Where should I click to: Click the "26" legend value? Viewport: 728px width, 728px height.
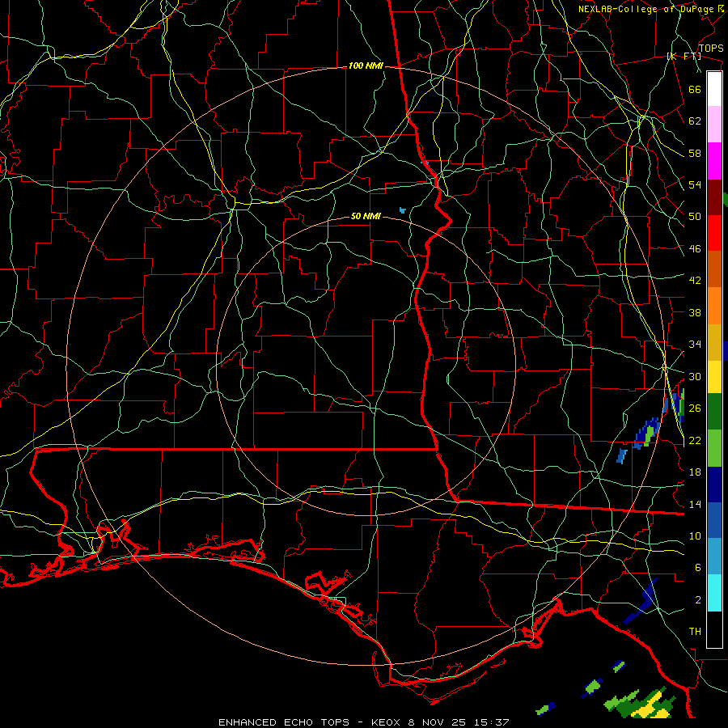pos(695,408)
